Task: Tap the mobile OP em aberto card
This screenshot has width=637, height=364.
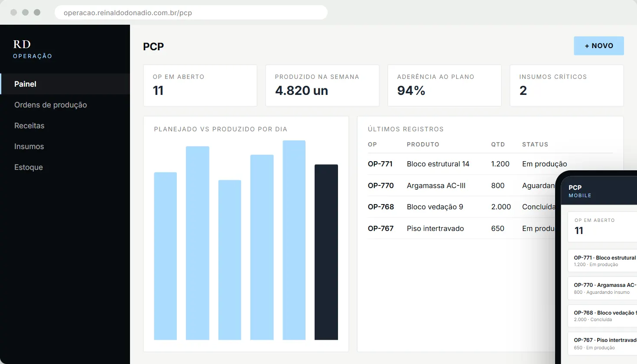Action: tap(602, 227)
